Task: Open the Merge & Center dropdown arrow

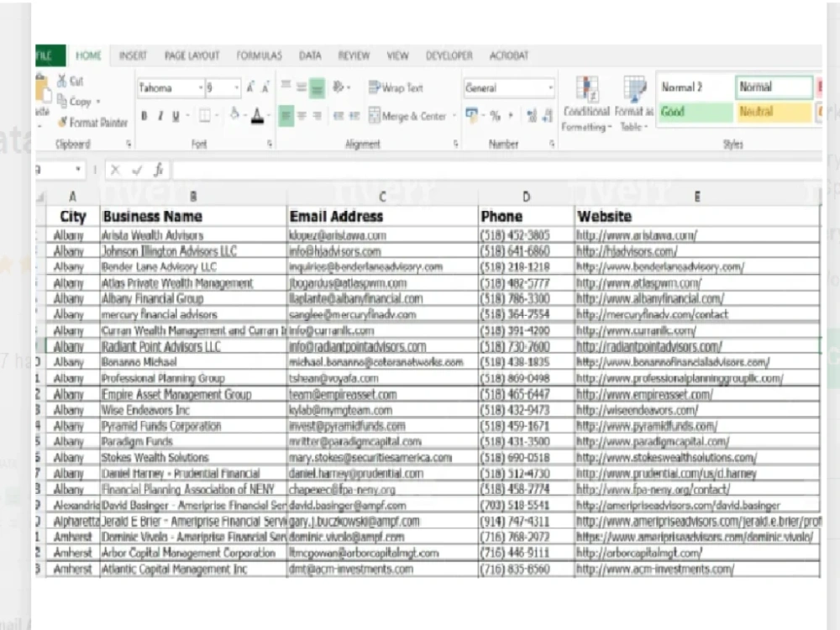Action: pos(454,116)
